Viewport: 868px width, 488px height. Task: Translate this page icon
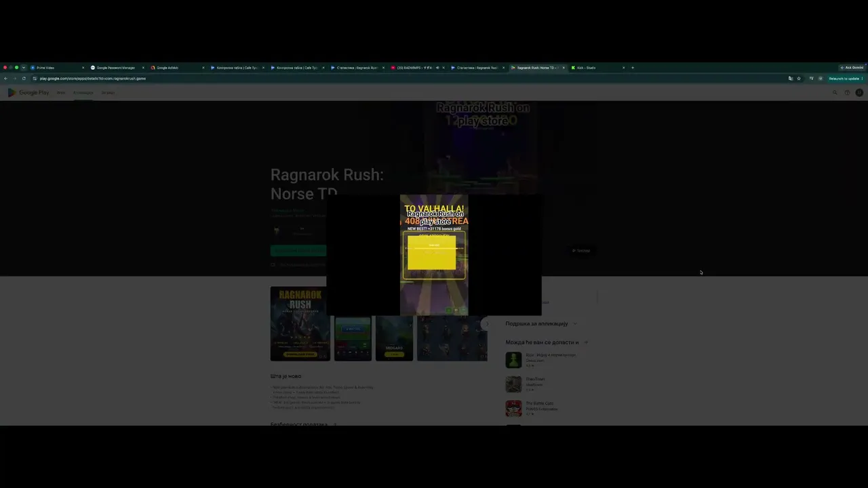tap(790, 79)
